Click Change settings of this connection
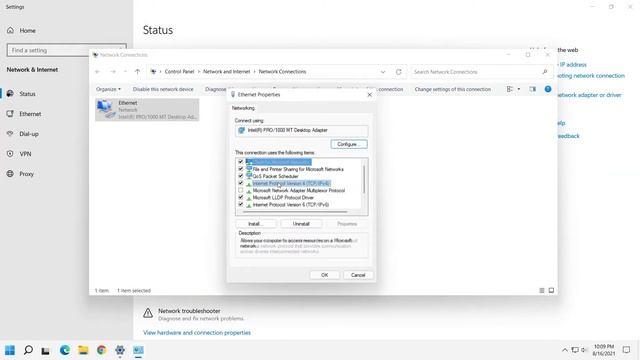This screenshot has height=360, width=640. tap(452, 89)
